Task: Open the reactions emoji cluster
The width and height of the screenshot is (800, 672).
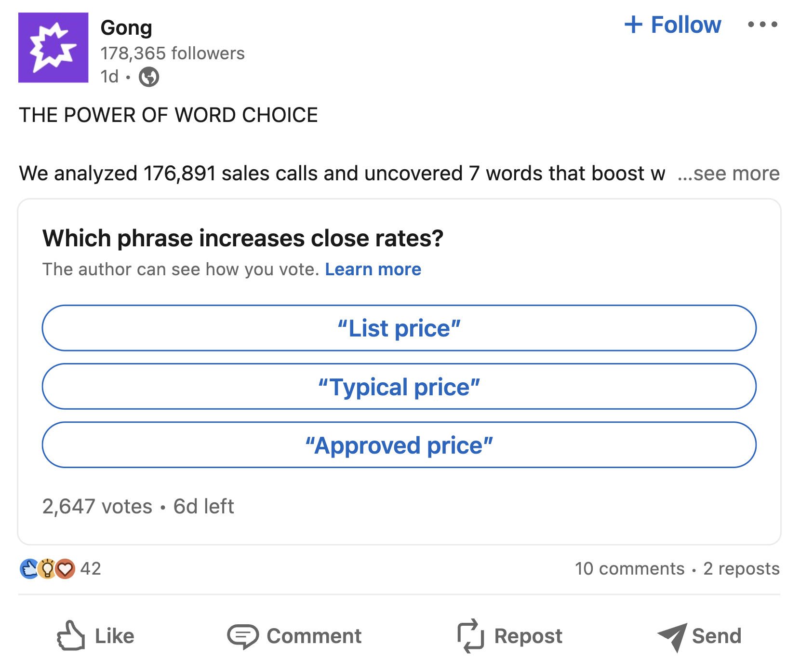Action: (47, 569)
